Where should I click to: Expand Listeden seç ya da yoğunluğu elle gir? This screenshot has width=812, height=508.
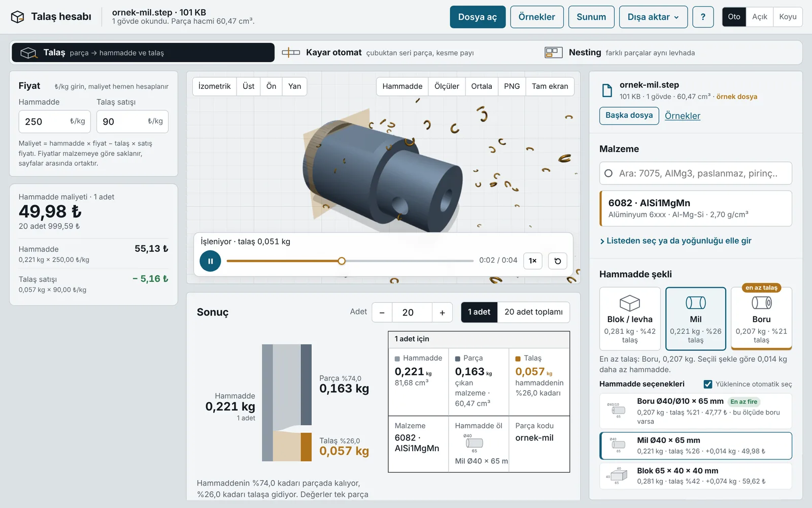pyautogui.click(x=675, y=241)
